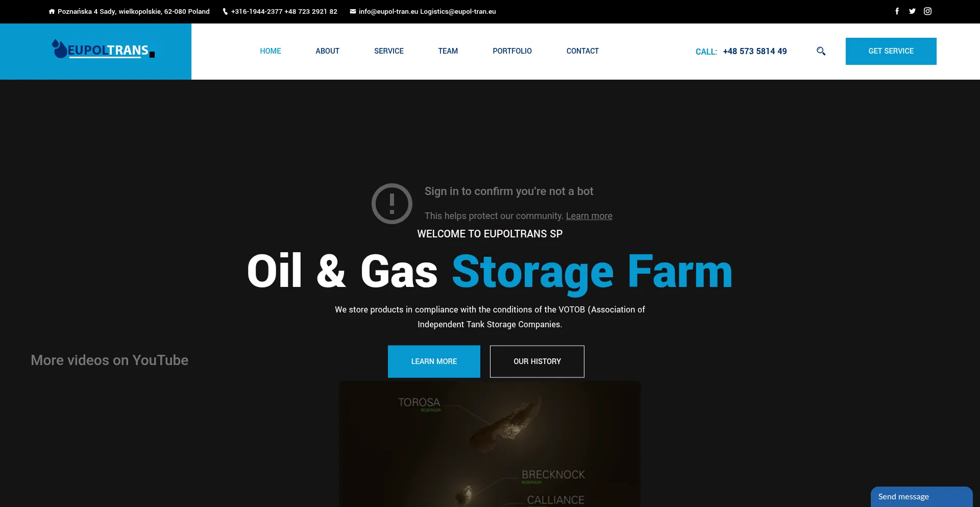Open the ABOUT menu item
The height and width of the screenshot is (507, 980).
click(x=327, y=51)
